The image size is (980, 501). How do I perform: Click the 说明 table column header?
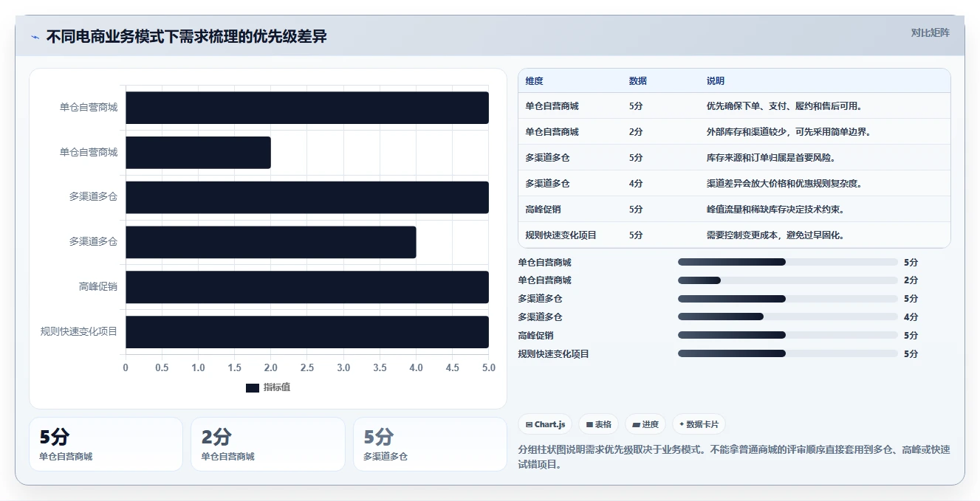click(716, 81)
